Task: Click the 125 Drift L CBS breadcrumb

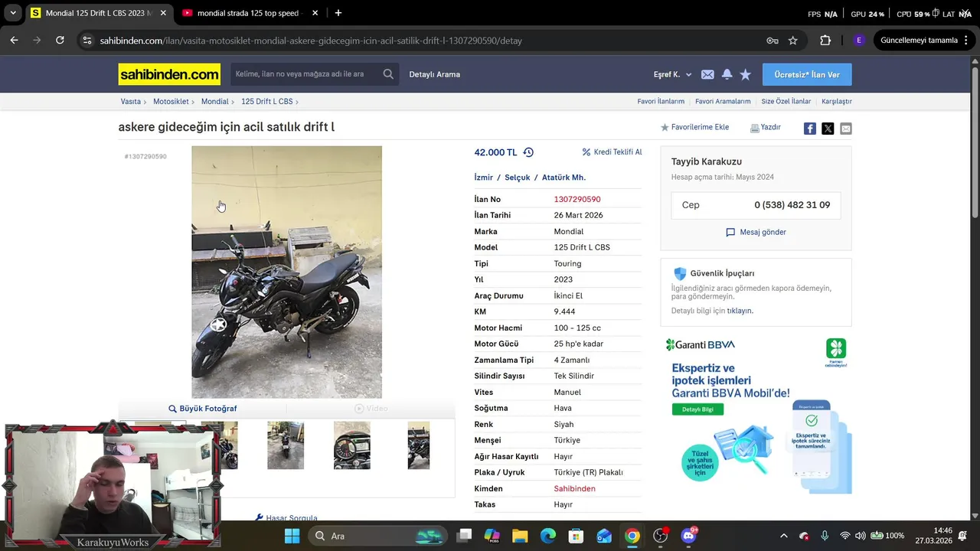Action: [267, 101]
